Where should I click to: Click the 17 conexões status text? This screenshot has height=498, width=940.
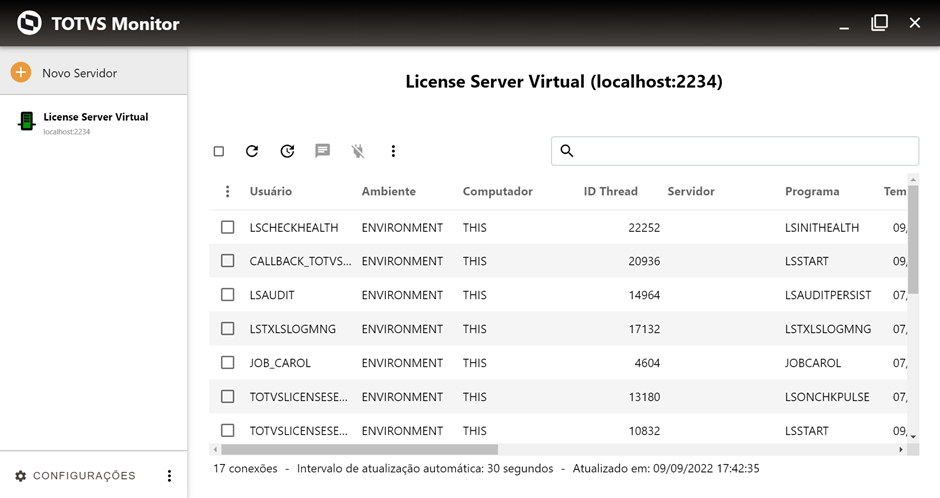pyautogui.click(x=245, y=469)
